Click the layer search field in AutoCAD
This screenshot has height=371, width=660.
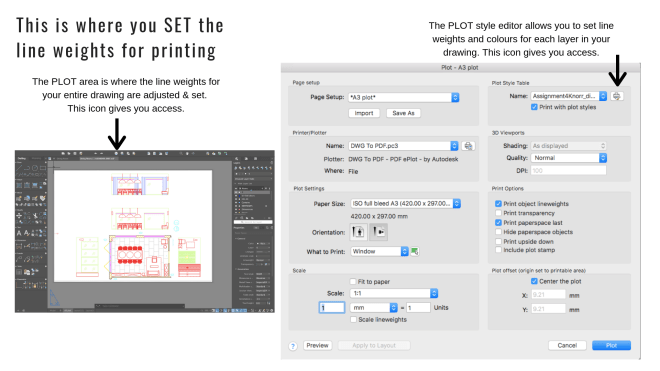click(253, 222)
